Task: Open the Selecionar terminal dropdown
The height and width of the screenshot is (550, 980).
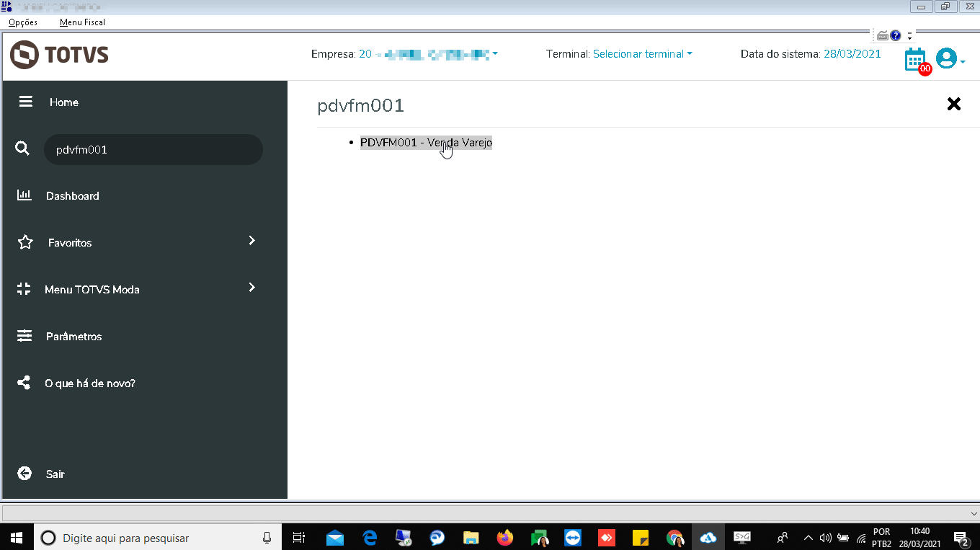Action: pyautogui.click(x=642, y=54)
